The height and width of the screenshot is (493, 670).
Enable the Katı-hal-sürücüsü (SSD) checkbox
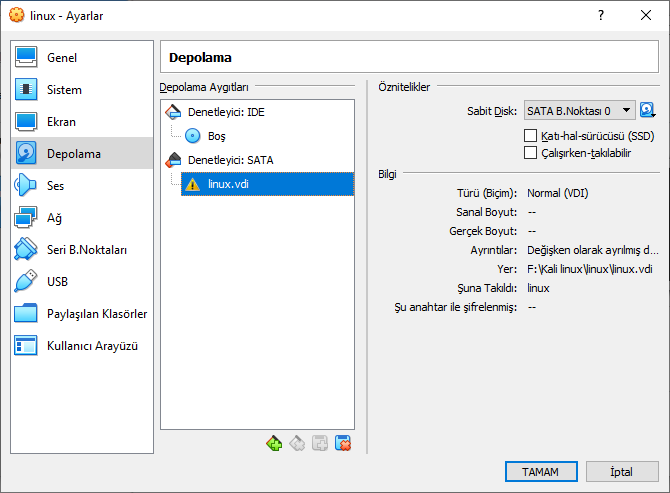[530, 136]
